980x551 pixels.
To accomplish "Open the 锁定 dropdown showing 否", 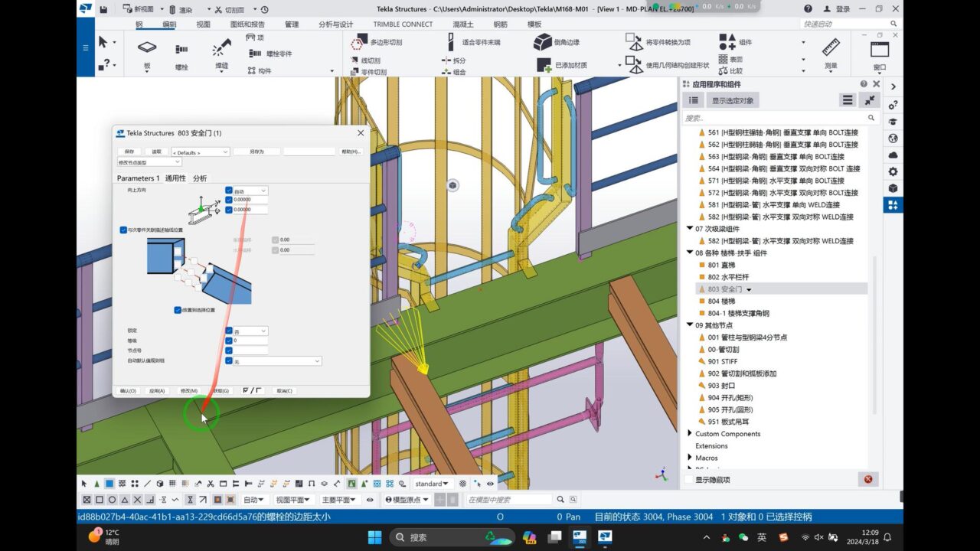I will pyautogui.click(x=250, y=331).
